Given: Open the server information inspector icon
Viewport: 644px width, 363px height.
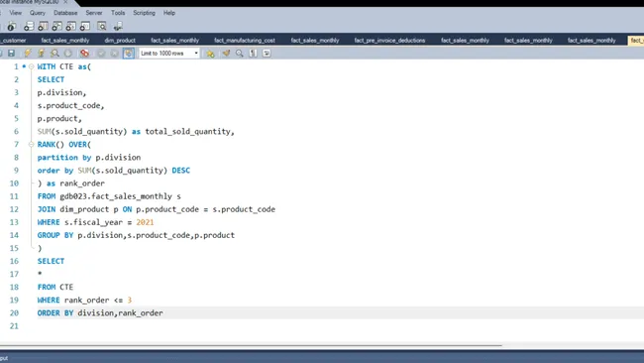Looking at the screenshot, I should point(12,27).
